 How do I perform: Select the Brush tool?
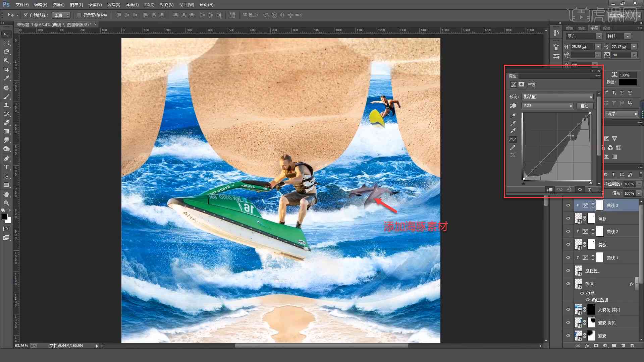6,97
